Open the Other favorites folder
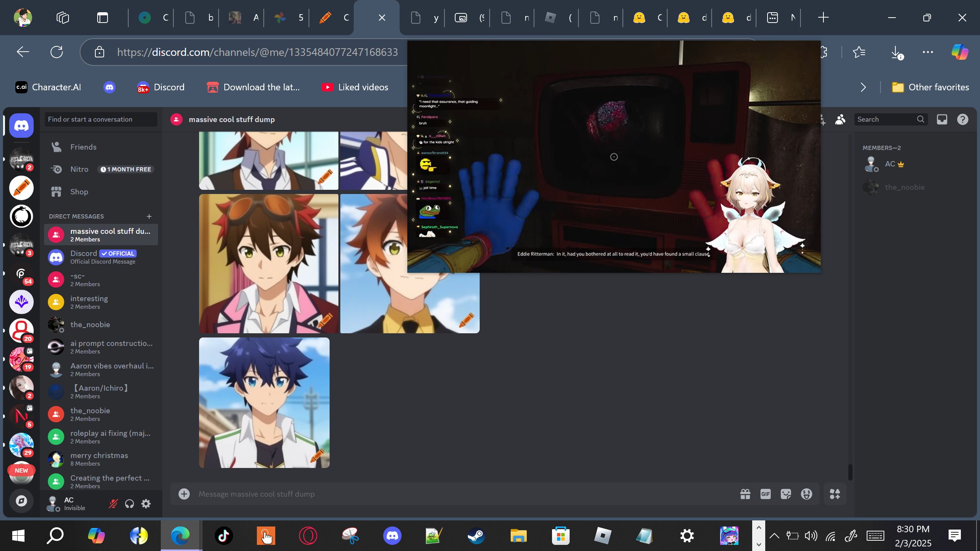 tap(930, 87)
